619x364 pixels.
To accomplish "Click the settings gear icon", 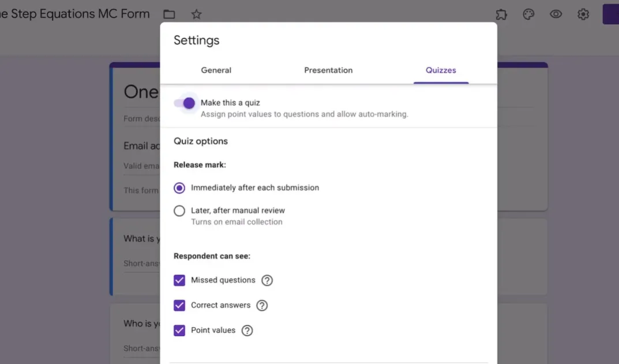I will (583, 14).
